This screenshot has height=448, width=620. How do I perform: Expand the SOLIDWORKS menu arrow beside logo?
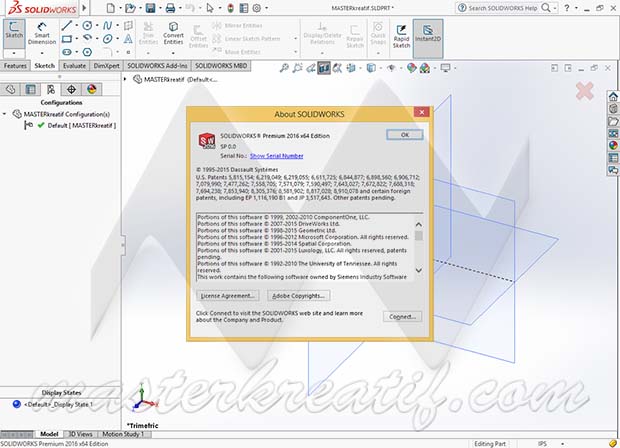coord(84,8)
